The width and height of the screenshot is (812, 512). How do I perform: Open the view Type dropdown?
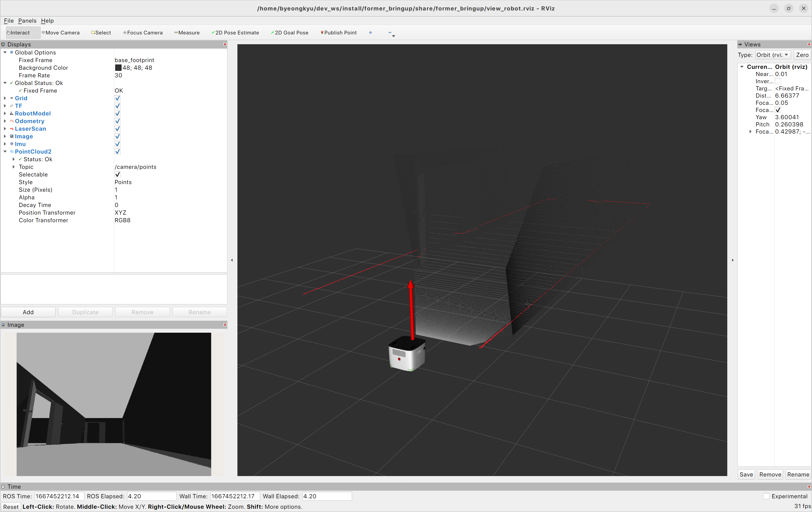coord(773,55)
